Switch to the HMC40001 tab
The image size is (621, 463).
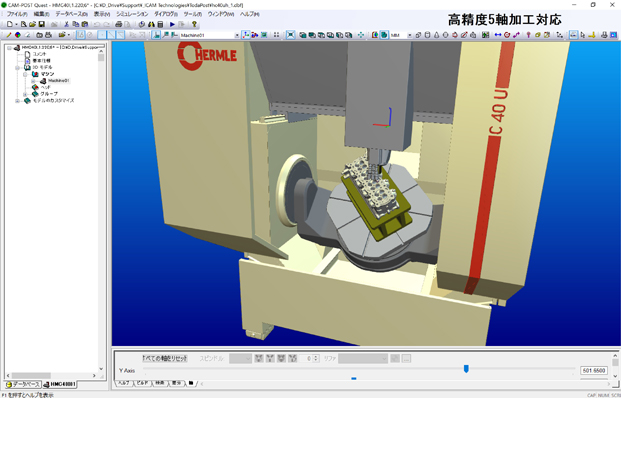pos(59,384)
